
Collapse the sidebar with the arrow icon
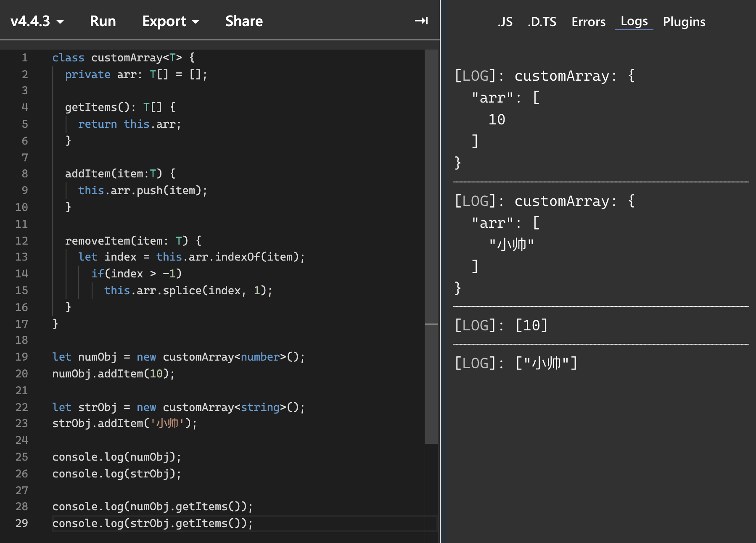[x=421, y=21]
